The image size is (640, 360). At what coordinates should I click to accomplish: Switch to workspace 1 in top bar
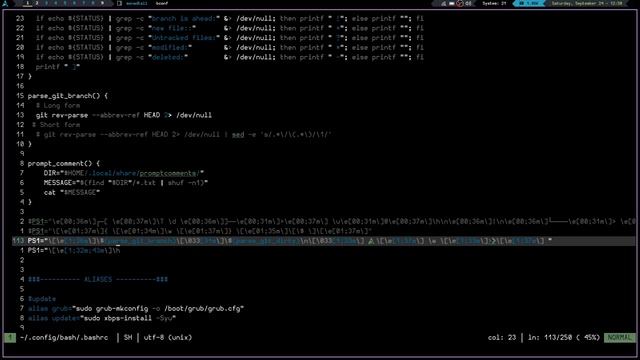point(27,3)
